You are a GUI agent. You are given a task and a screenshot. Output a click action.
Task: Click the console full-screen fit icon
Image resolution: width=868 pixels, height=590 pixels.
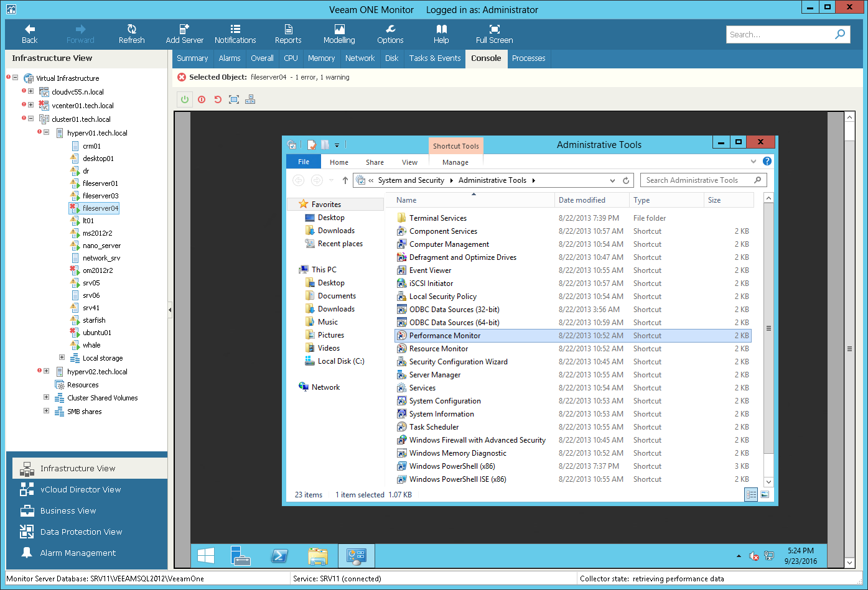(234, 99)
